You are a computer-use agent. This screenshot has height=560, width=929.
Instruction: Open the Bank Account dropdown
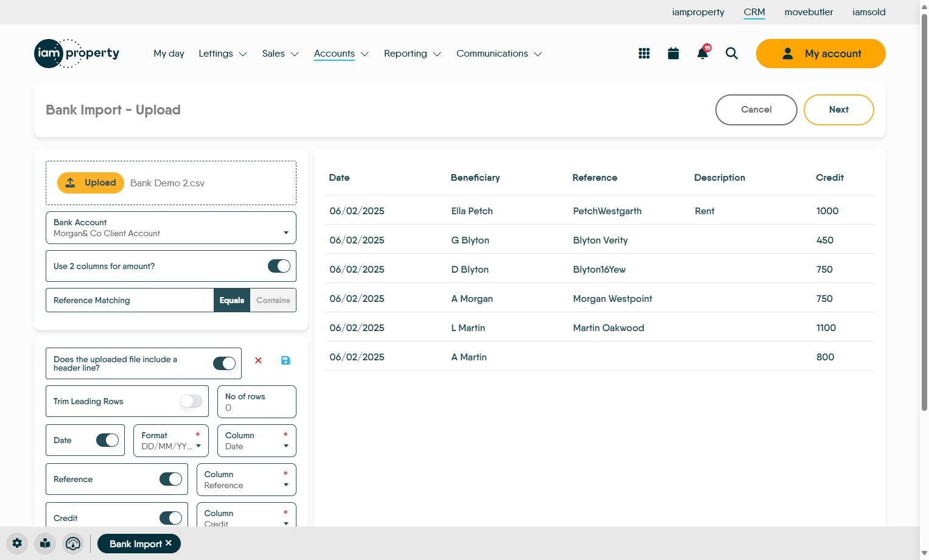point(171,228)
